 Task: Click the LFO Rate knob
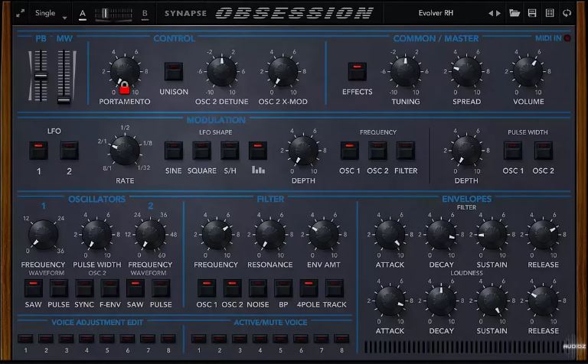pos(125,150)
